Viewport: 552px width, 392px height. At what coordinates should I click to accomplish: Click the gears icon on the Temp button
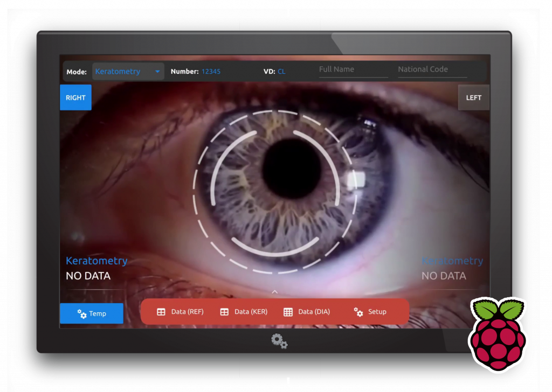(x=82, y=314)
